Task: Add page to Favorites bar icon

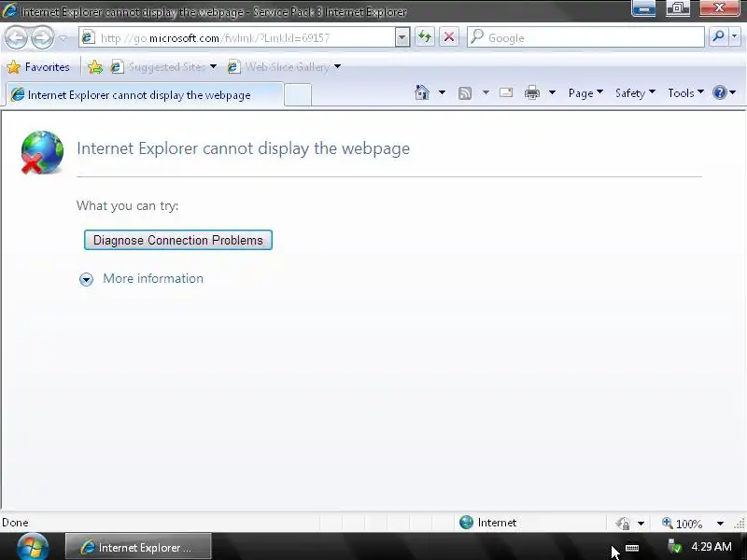Action: (95, 67)
